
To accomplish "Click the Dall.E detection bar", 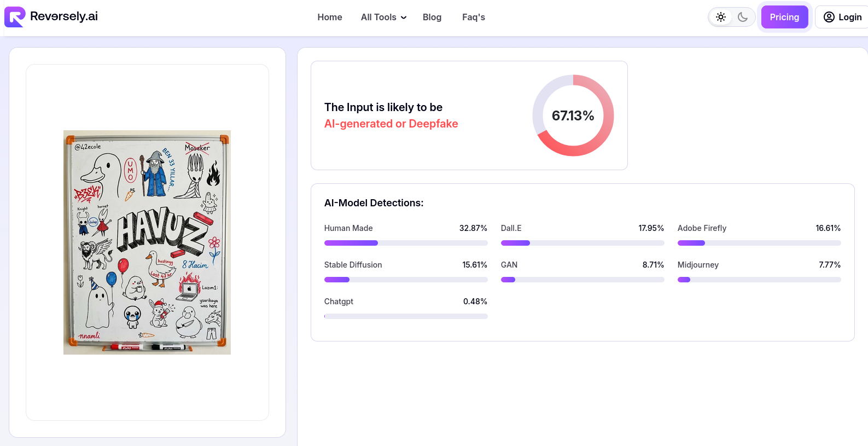I will pyautogui.click(x=582, y=243).
